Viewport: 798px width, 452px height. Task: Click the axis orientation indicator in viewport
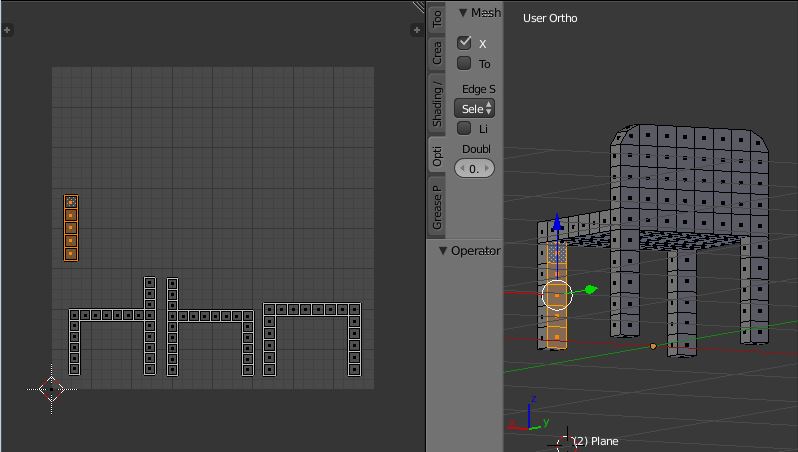pyautogui.click(x=529, y=415)
